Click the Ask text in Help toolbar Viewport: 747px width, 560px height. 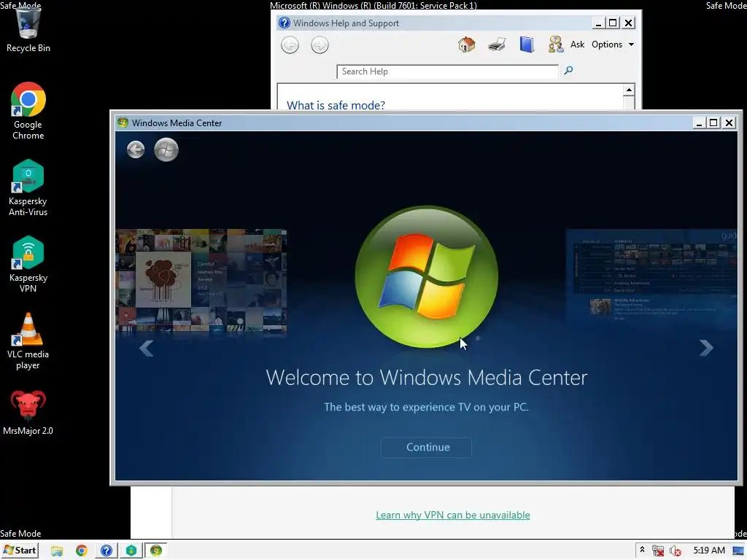(578, 44)
